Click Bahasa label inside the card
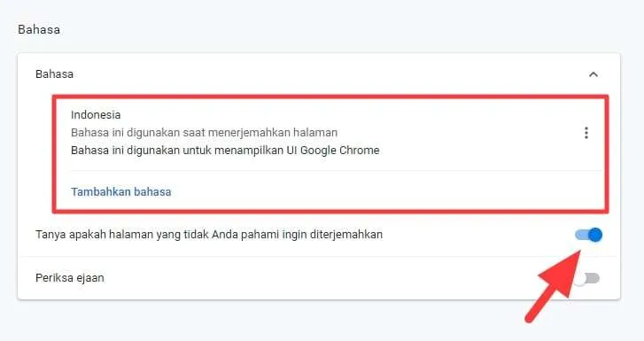 pos(54,74)
